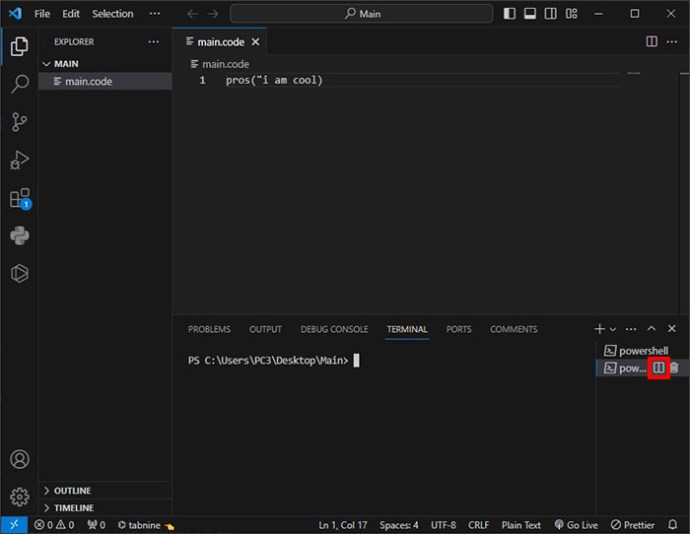Open the Manage gear icon
The height and width of the screenshot is (534, 690).
pyautogui.click(x=19, y=497)
